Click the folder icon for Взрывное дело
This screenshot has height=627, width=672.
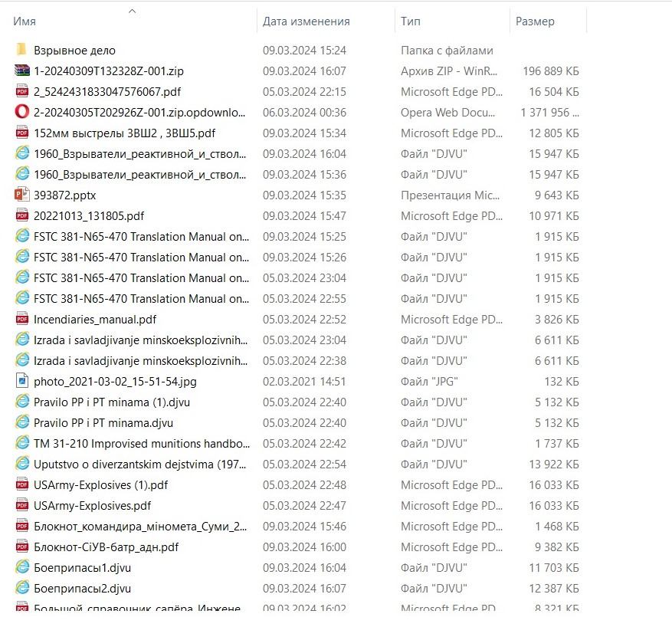coord(21,51)
